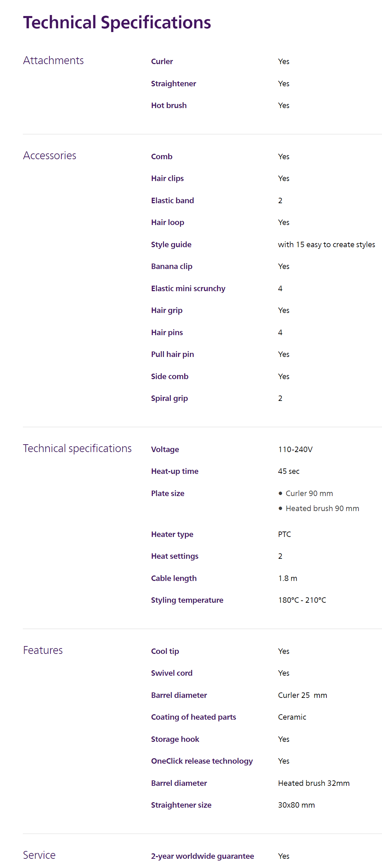
Task: Click the Hot brush label
Action: [169, 105]
